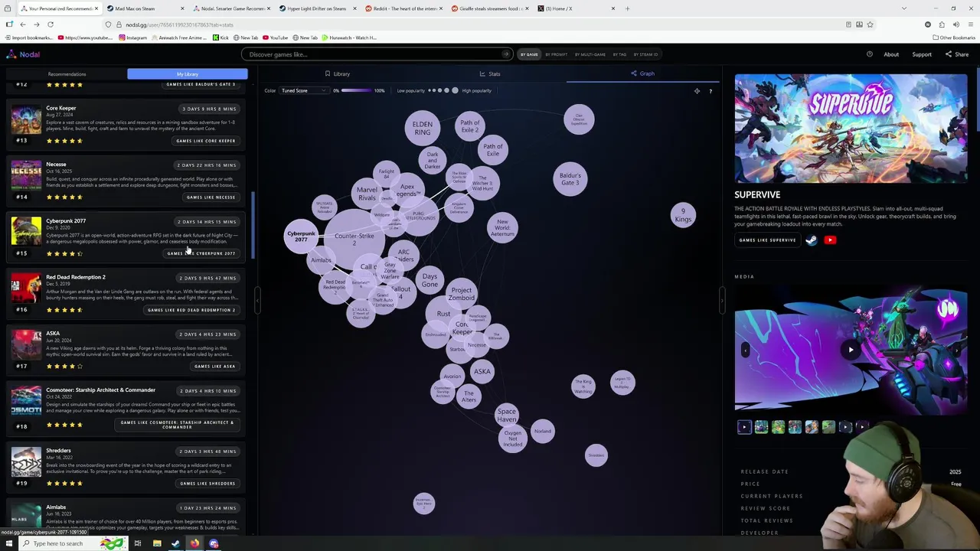
Task: Open new browser tab plus button
Action: tap(627, 8)
